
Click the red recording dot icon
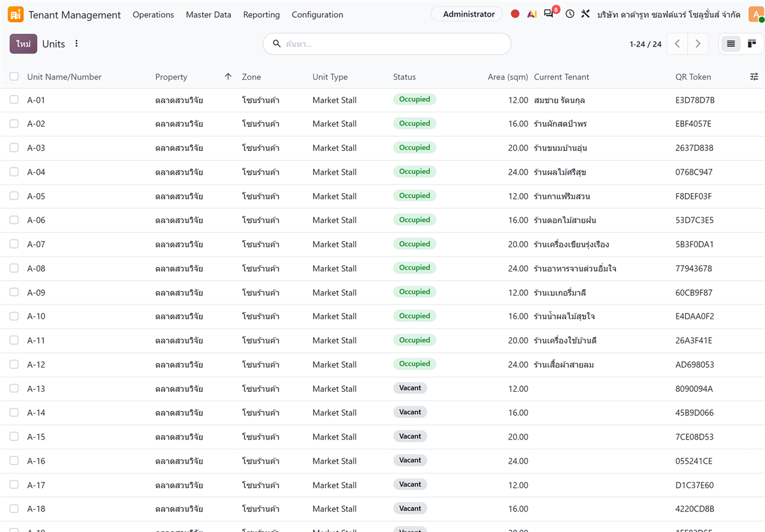515,14
